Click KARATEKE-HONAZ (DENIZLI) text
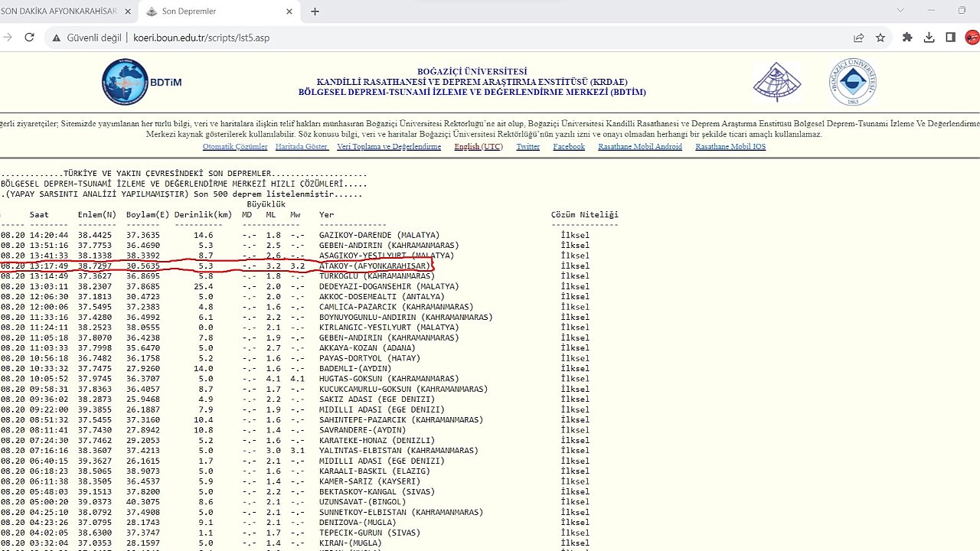This screenshot has height=551, width=980. (377, 441)
